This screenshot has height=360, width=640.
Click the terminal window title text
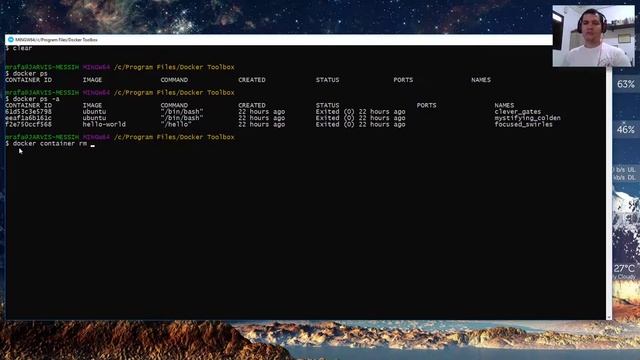coord(56,40)
